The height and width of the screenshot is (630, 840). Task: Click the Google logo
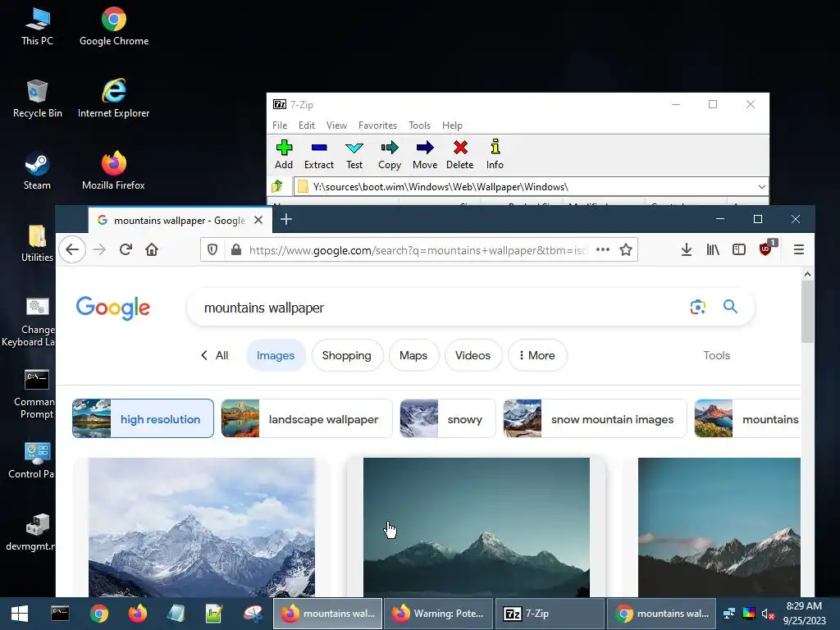pos(113,308)
